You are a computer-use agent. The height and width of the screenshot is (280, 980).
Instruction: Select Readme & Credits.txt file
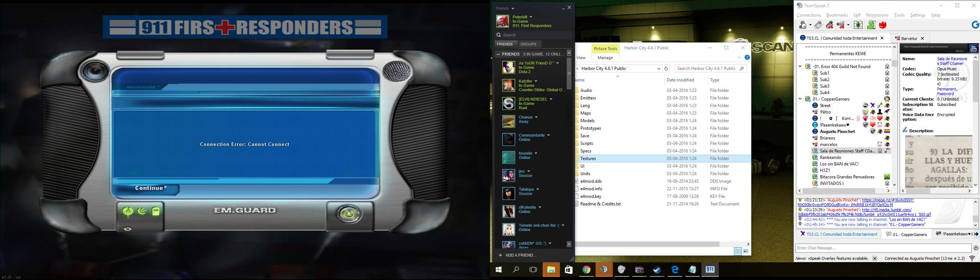tap(600, 204)
